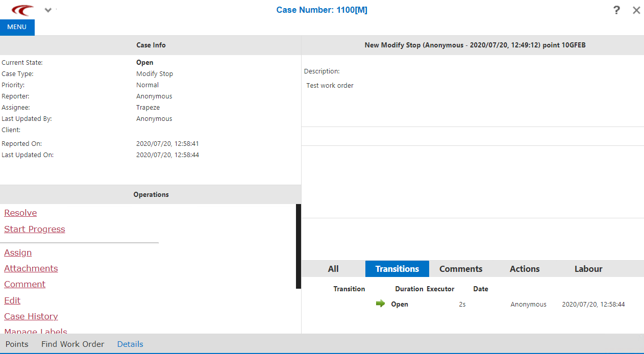Open the Assign operation
Image resolution: width=644 pixels, height=354 pixels.
pyautogui.click(x=17, y=252)
